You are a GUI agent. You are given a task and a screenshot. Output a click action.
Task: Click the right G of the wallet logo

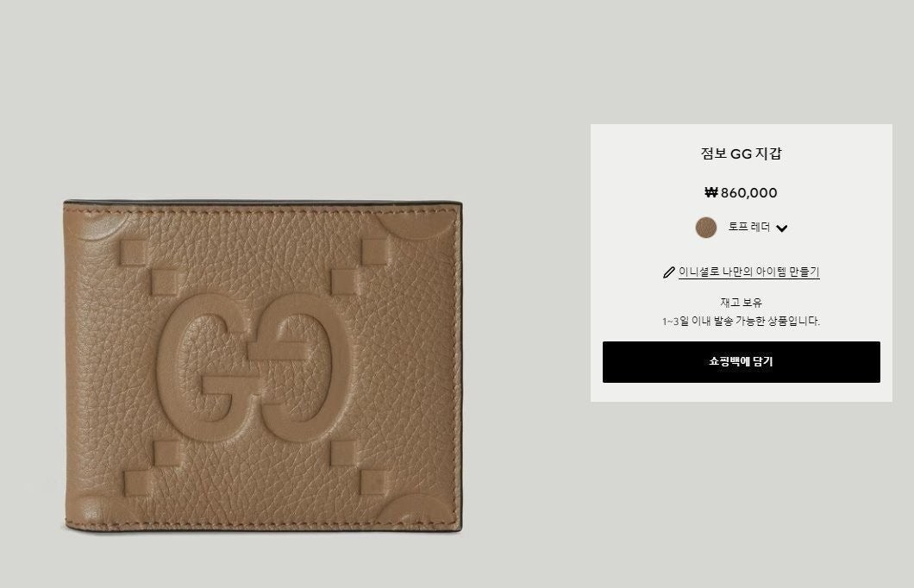point(304,368)
